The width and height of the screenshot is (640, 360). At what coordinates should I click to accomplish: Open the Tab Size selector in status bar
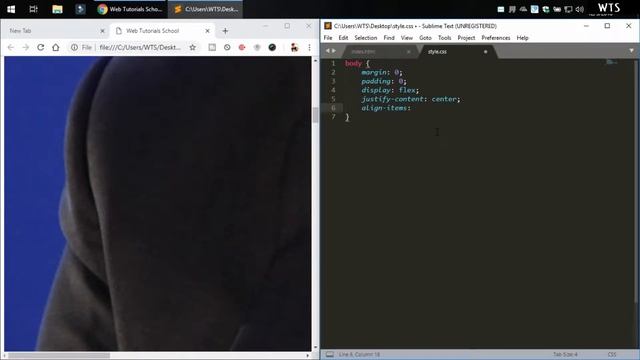[x=565, y=354]
